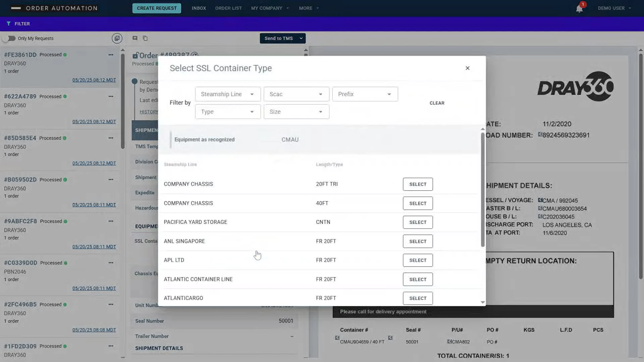
Task: Click the marker icon beside load number
Action: tap(540, 134)
